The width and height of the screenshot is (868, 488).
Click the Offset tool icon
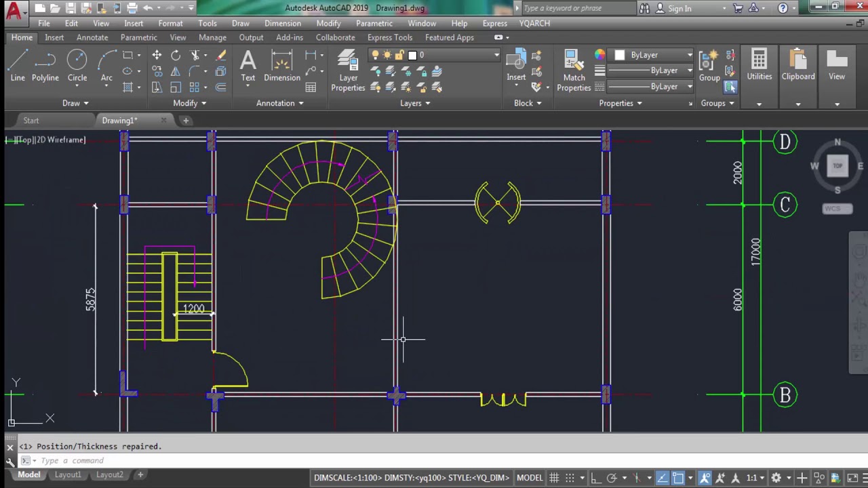click(x=220, y=87)
